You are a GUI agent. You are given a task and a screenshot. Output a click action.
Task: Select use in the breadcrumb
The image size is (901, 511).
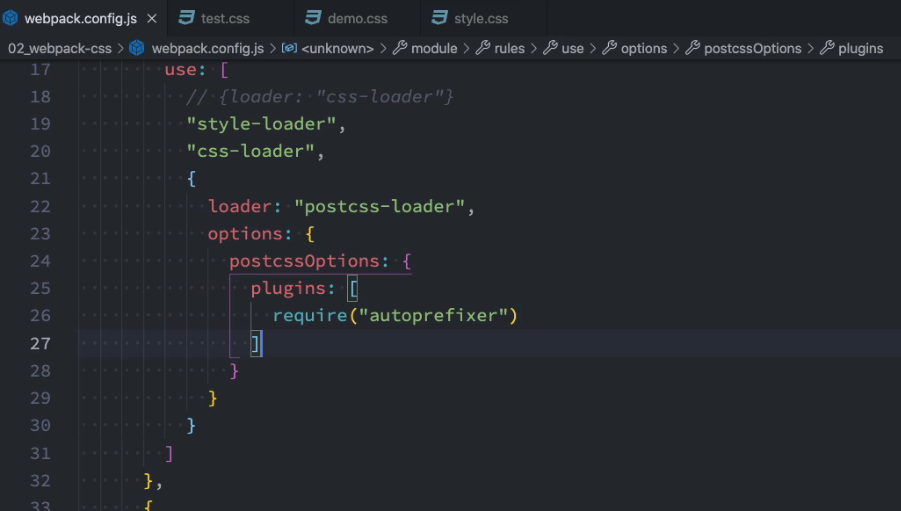(572, 48)
